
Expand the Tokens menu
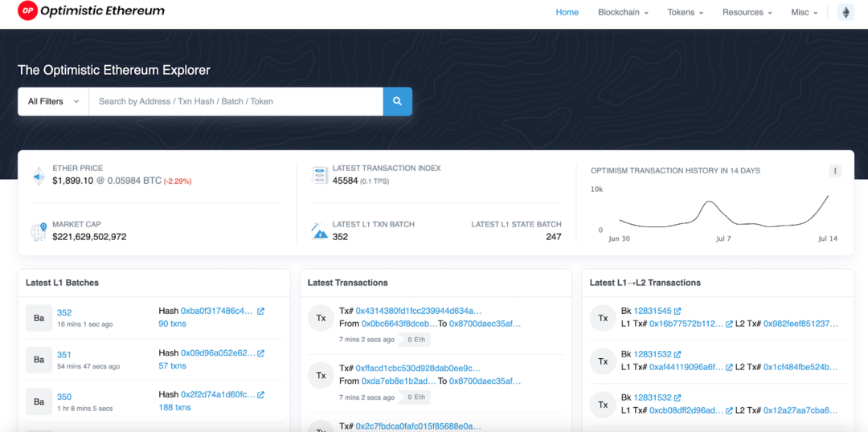(x=686, y=12)
